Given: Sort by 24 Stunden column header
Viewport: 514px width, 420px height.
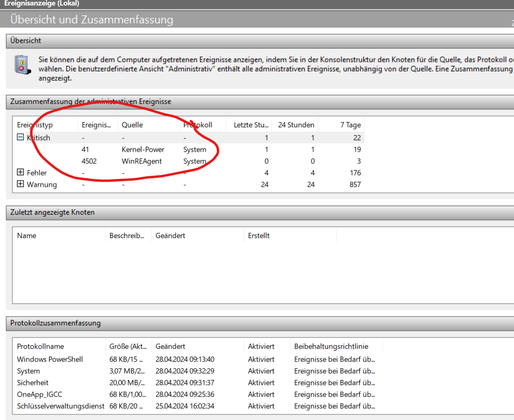Looking at the screenshot, I should click(x=296, y=125).
